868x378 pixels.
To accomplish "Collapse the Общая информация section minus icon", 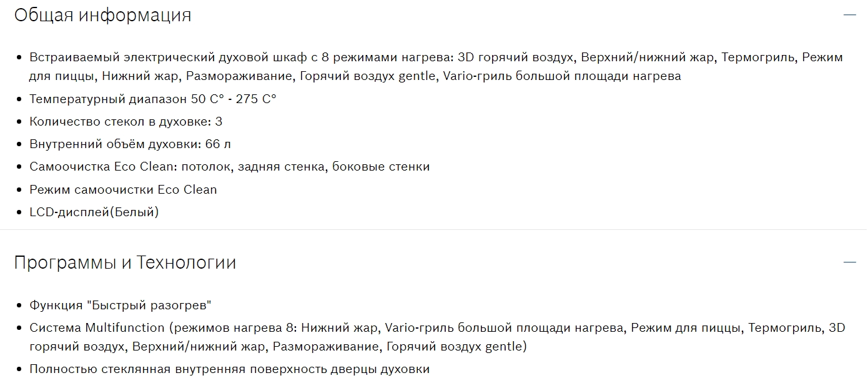I will (849, 15).
